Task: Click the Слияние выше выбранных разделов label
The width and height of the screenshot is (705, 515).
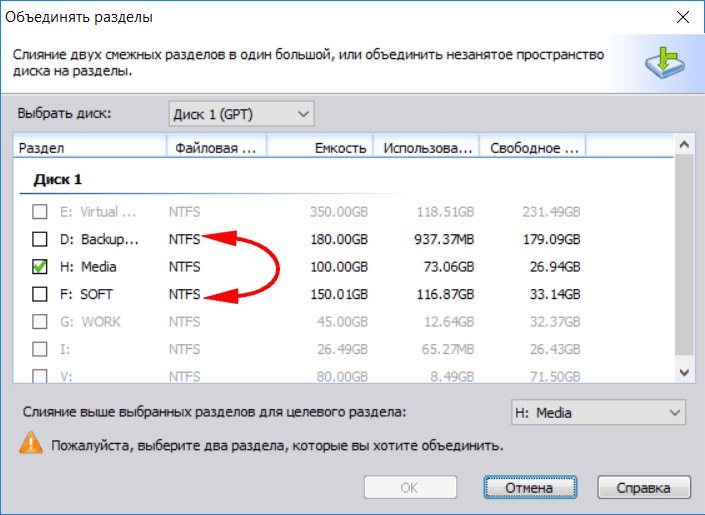Action: click(214, 412)
